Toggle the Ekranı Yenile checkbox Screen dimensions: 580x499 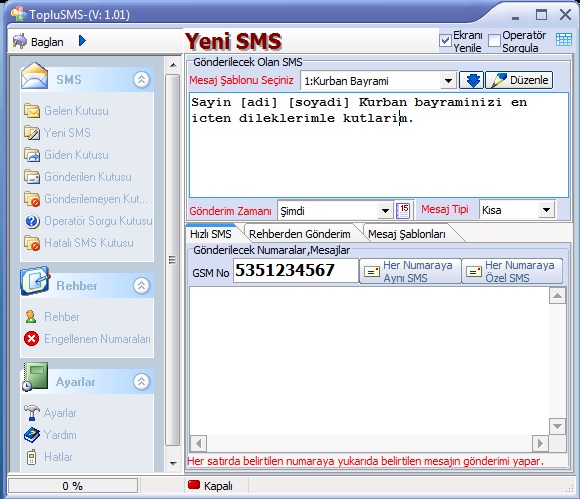(445, 40)
